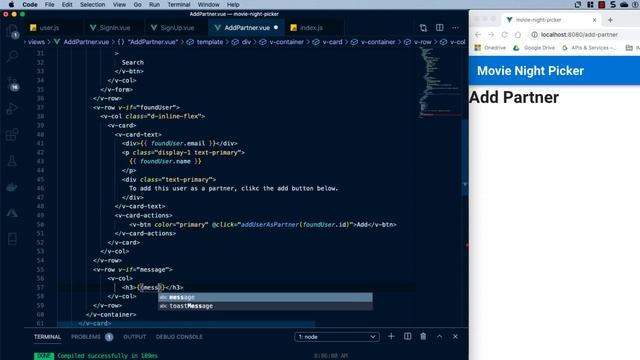The height and width of the screenshot is (360, 640).
Task: Place cursor on line 50 v-btn code
Action: (263, 224)
